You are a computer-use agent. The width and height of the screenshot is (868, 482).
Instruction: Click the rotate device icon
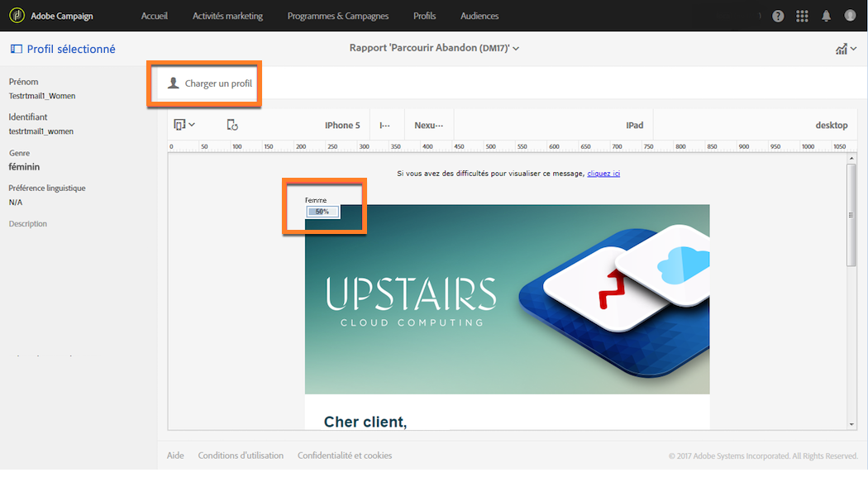(x=232, y=125)
